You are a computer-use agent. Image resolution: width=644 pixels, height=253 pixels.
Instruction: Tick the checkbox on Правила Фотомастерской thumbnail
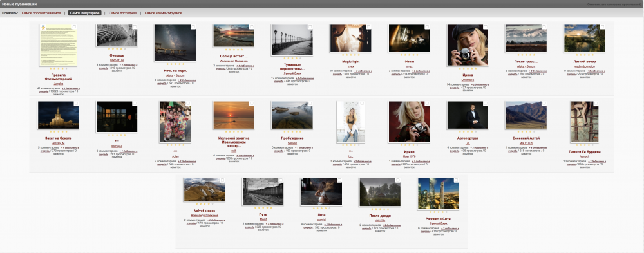click(74, 26)
